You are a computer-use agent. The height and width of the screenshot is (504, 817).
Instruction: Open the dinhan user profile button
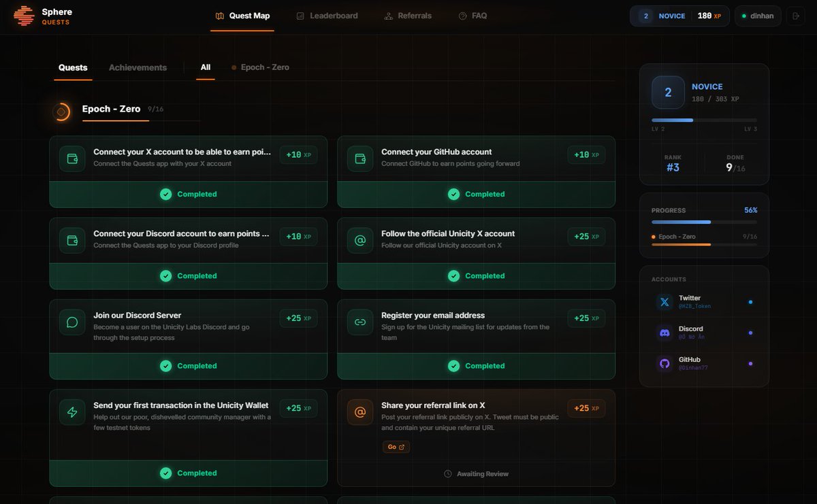[758, 16]
